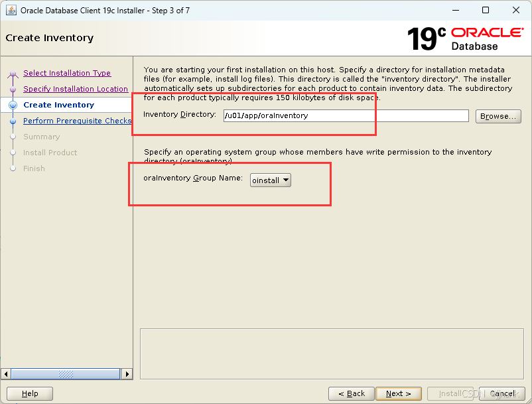Click the Java installer title bar icon

tap(11, 10)
